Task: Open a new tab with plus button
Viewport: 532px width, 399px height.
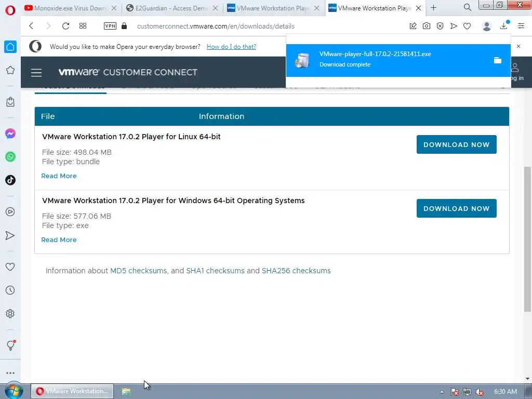Action: point(434,7)
